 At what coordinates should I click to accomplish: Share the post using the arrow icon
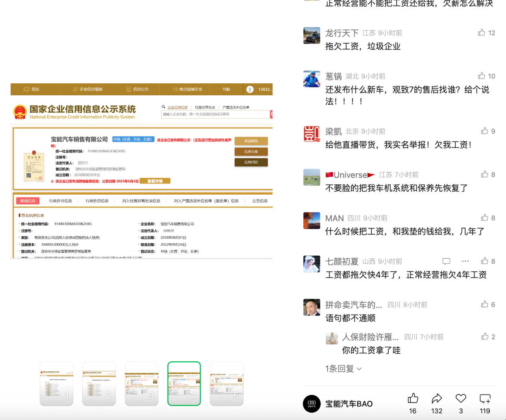(x=437, y=398)
